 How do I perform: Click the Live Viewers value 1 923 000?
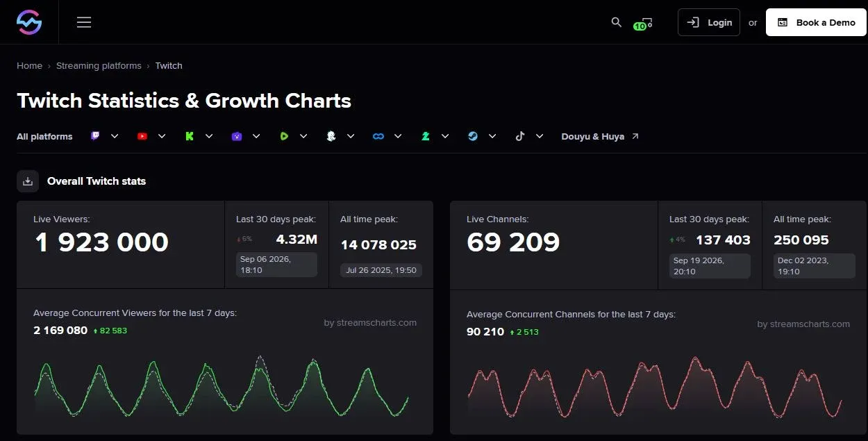pos(101,242)
